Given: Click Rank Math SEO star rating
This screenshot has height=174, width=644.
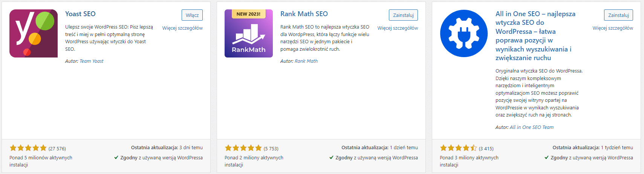Looking at the screenshot, I should (243, 148).
